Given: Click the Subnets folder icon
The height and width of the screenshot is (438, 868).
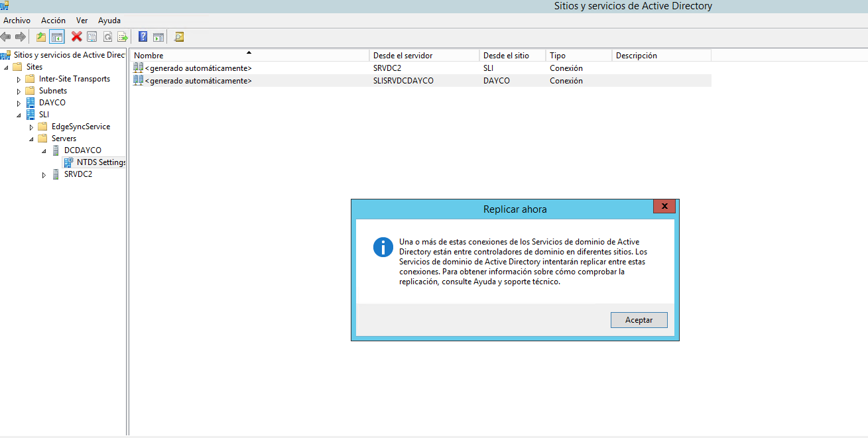Looking at the screenshot, I should click(x=31, y=91).
